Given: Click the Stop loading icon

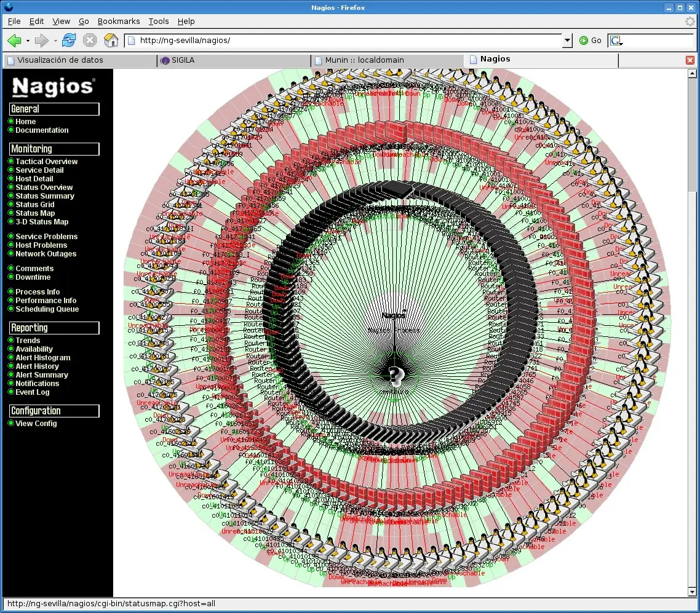Looking at the screenshot, I should [x=90, y=40].
